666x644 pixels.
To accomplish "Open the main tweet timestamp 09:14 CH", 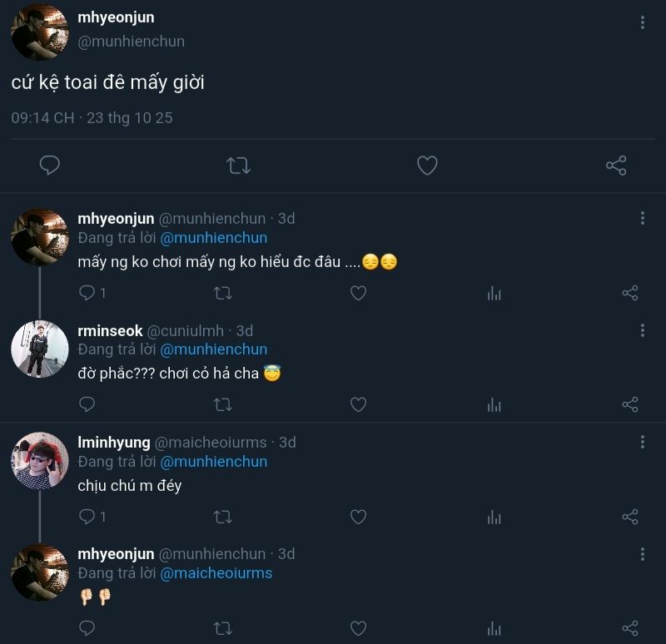I will click(42, 118).
